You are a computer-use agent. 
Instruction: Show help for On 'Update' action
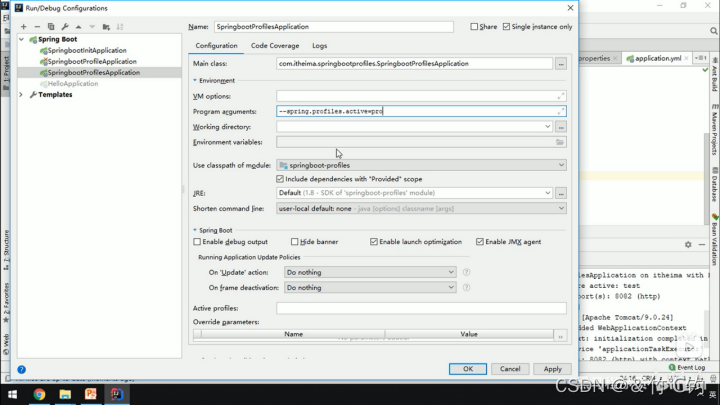pos(466,272)
